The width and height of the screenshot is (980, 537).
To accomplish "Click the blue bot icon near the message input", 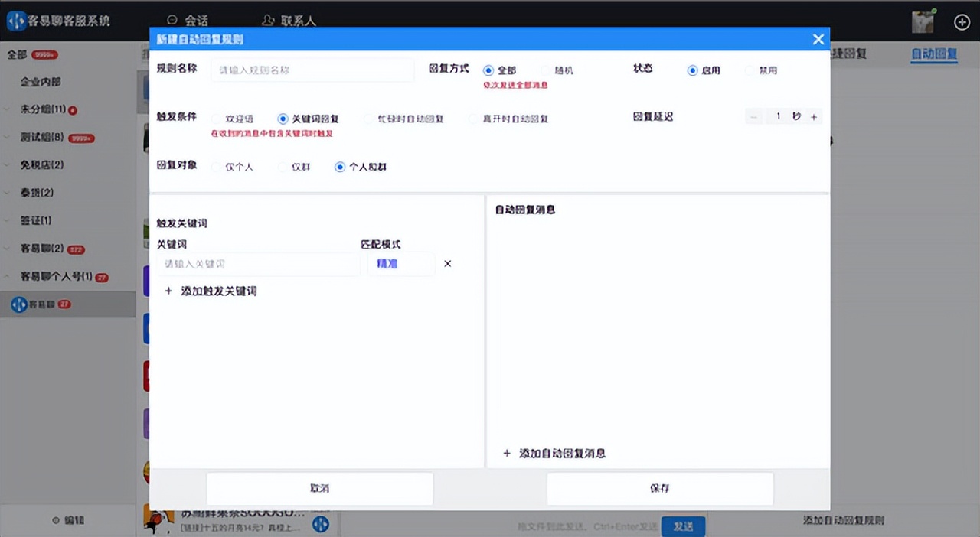I will click(x=320, y=526).
